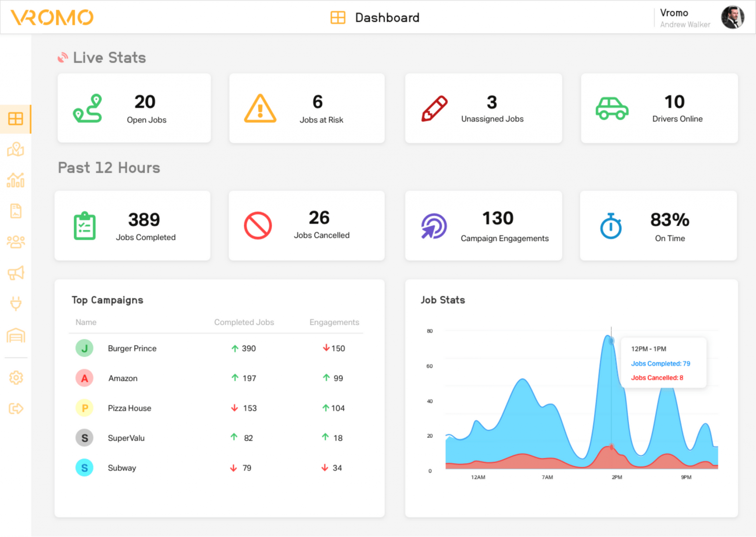Click the VROMO logo
Image resolution: width=756 pixels, height=537 pixels.
pyautogui.click(x=51, y=17)
